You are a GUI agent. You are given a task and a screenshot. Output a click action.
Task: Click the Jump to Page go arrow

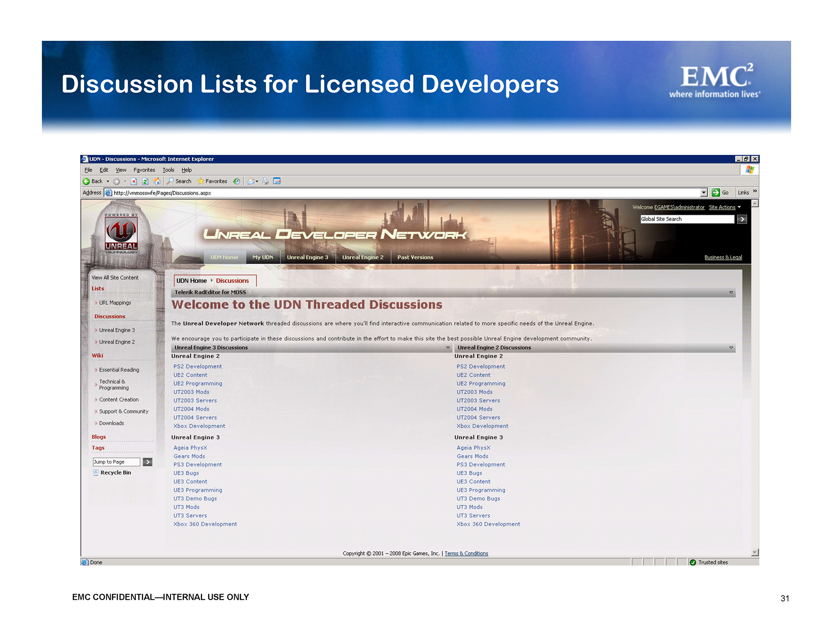[x=148, y=462]
